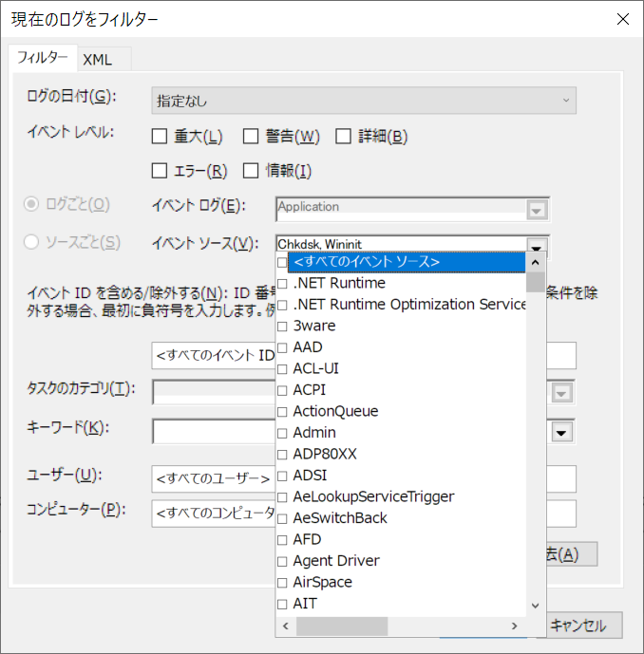Click the <すべてのコンピューター> field

point(214,514)
